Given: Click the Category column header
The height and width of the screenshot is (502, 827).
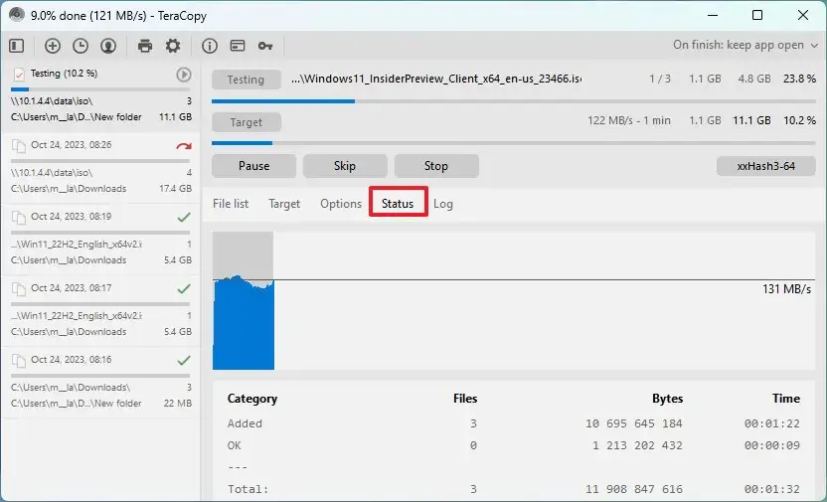Looking at the screenshot, I should pyautogui.click(x=252, y=399).
